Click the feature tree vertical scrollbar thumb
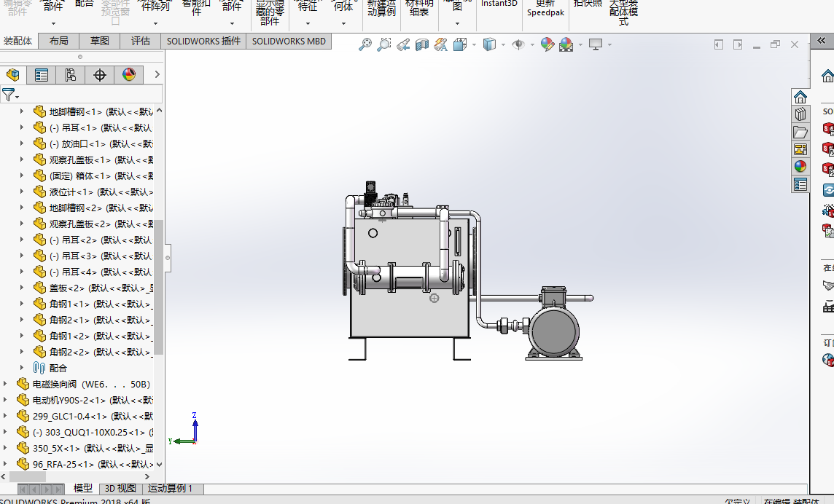 158,287
